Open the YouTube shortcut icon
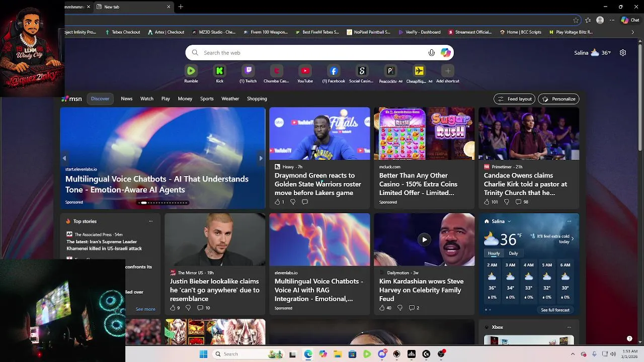This screenshot has height=362, width=644. (x=305, y=71)
